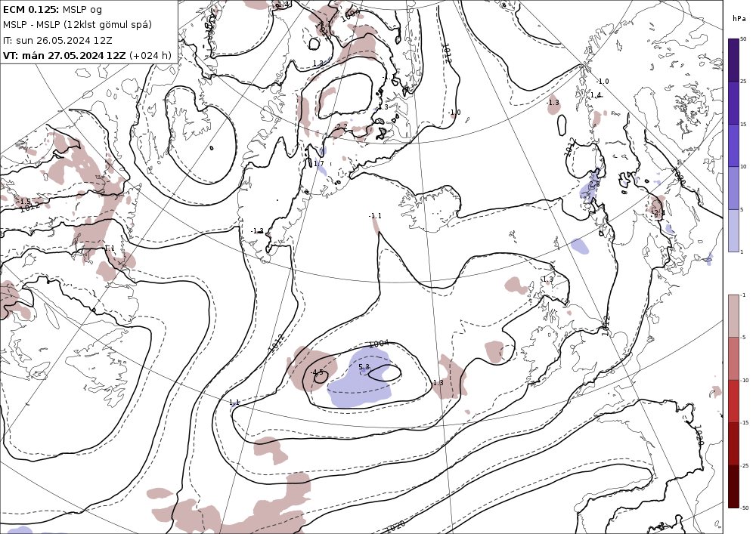Click the '-2.2' value on the map
The image size is (756, 534).
(341, 126)
